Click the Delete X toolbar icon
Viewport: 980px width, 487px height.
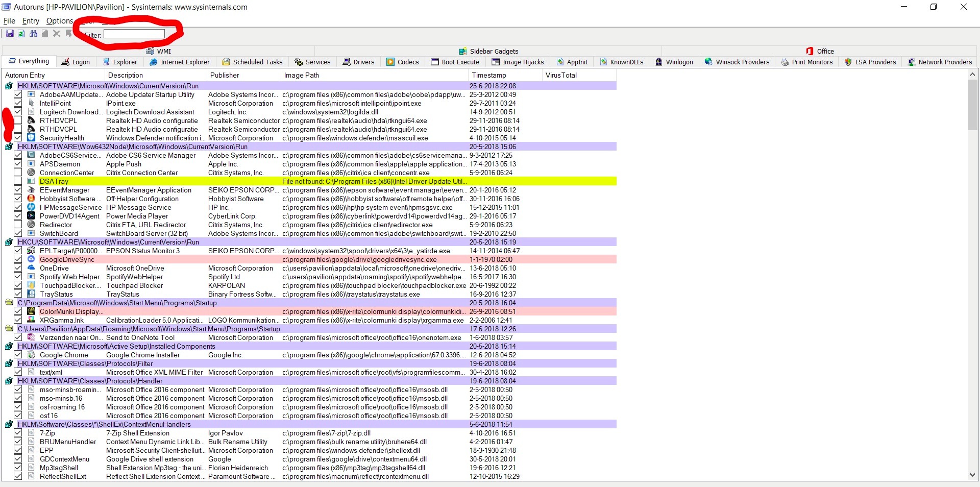57,34
